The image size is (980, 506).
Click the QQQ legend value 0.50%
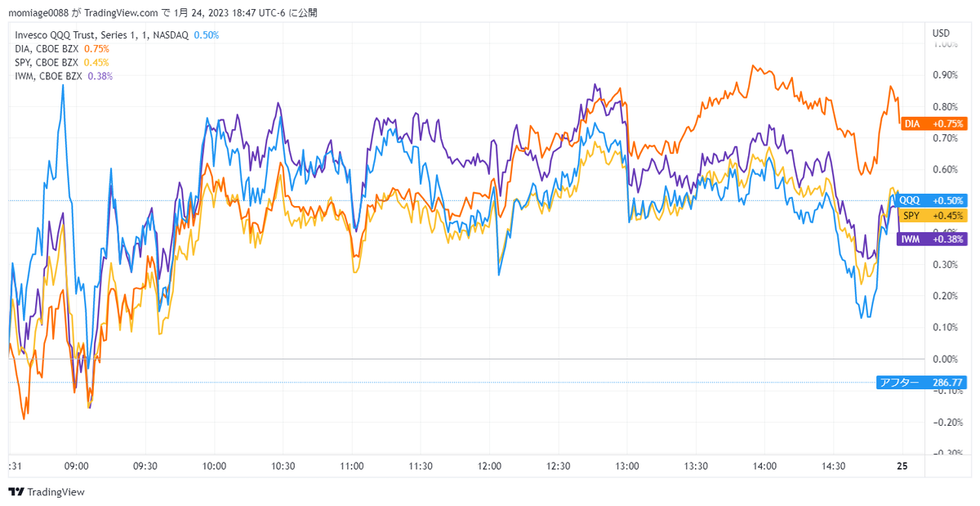(206, 35)
